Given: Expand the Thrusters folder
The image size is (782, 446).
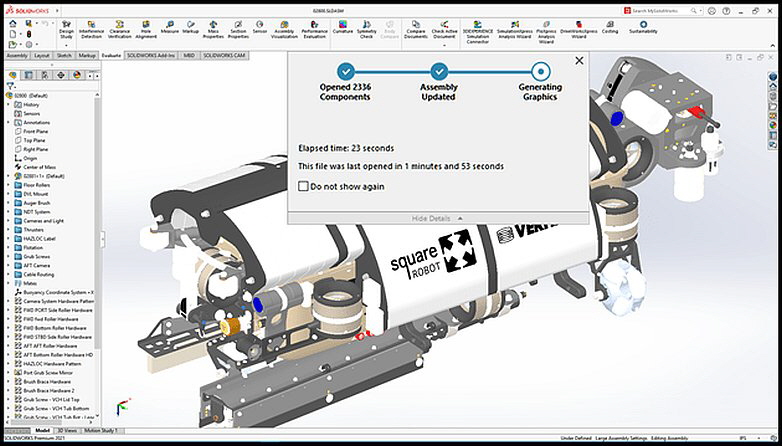Looking at the screenshot, I should (x=8, y=230).
